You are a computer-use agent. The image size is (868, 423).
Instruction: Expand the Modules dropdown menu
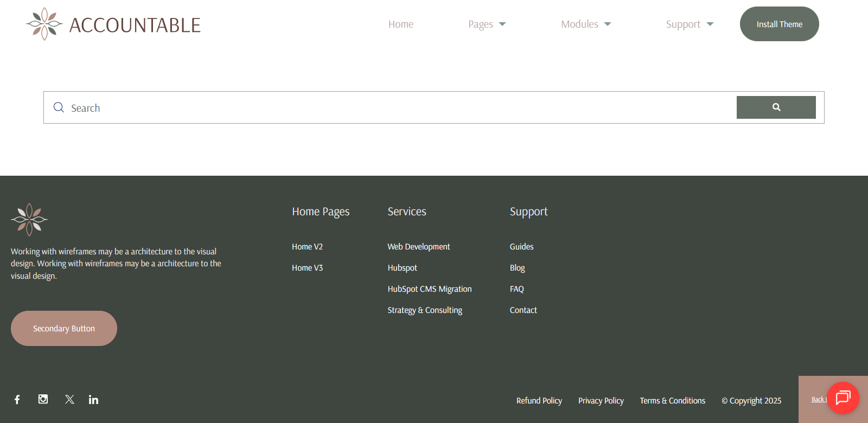point(586,24)
